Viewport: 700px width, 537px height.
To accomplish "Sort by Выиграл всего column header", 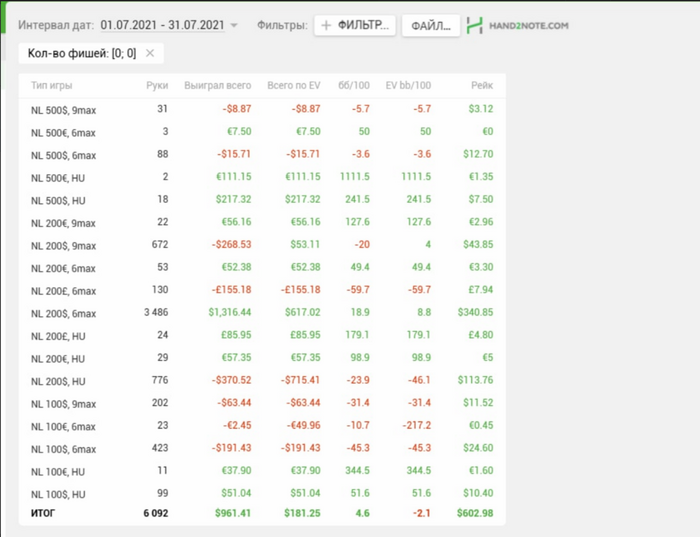I will (217, 85).
